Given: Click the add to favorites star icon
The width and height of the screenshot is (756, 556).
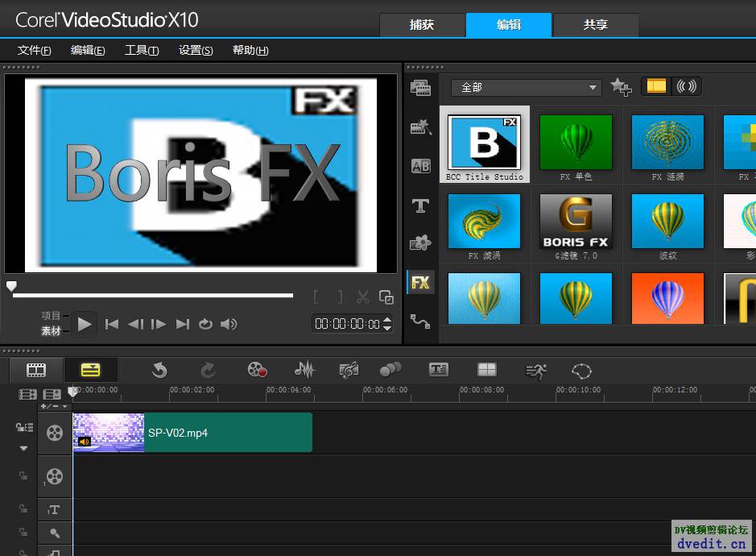Looking at the screenshot, I should point(621,87).
